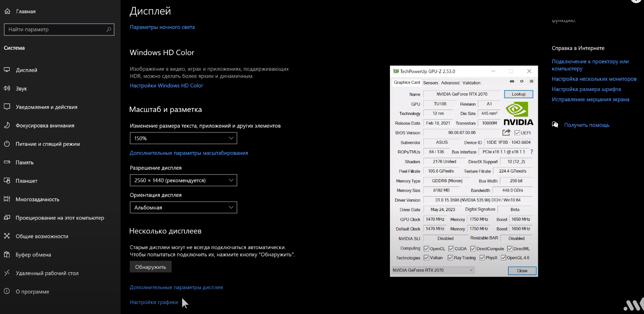The width and height of the screenshot is (644, 314).
Task: Click the Device ID 10DE 1F0B field
Action: [x=508, y=142]
